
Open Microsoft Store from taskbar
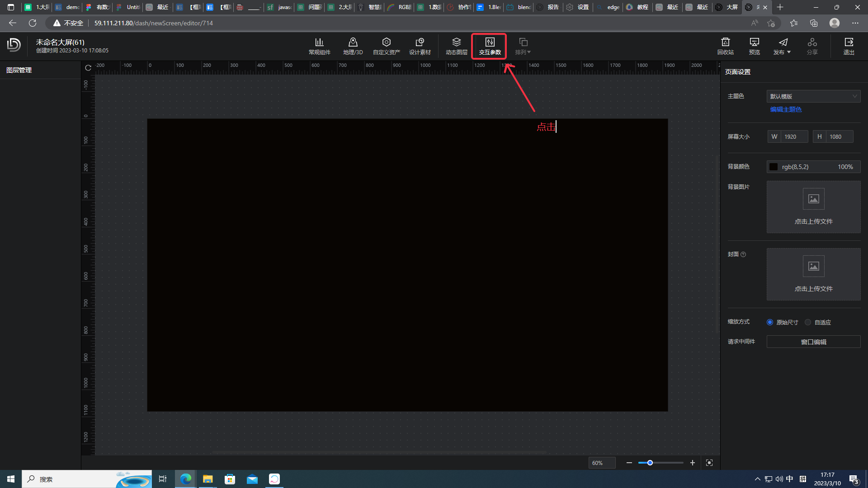230,479
